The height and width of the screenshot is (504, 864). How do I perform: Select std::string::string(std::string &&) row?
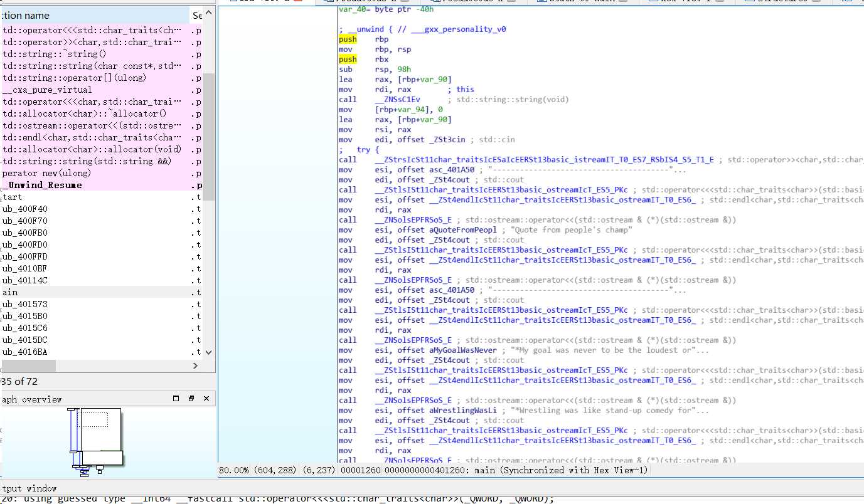coord(102,161)
